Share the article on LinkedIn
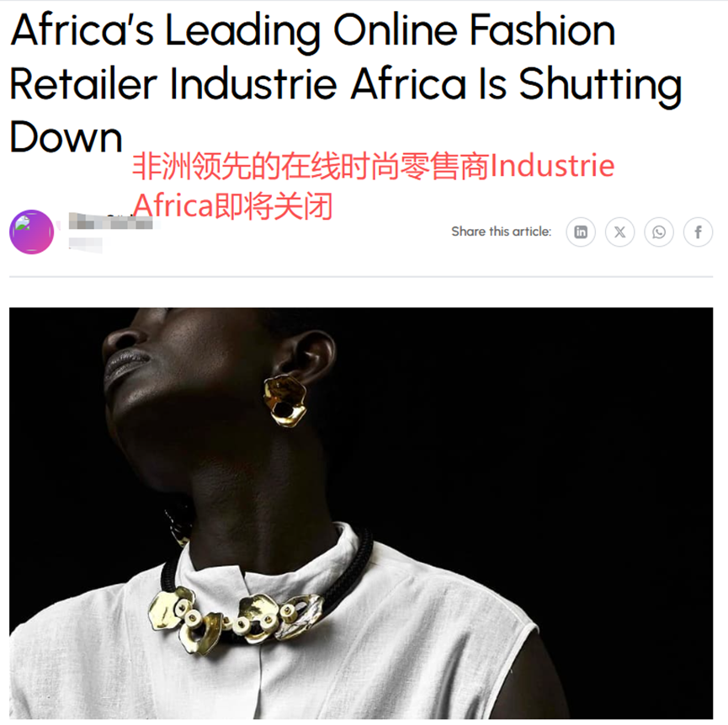The image size is (728, 725). point(581,232)
